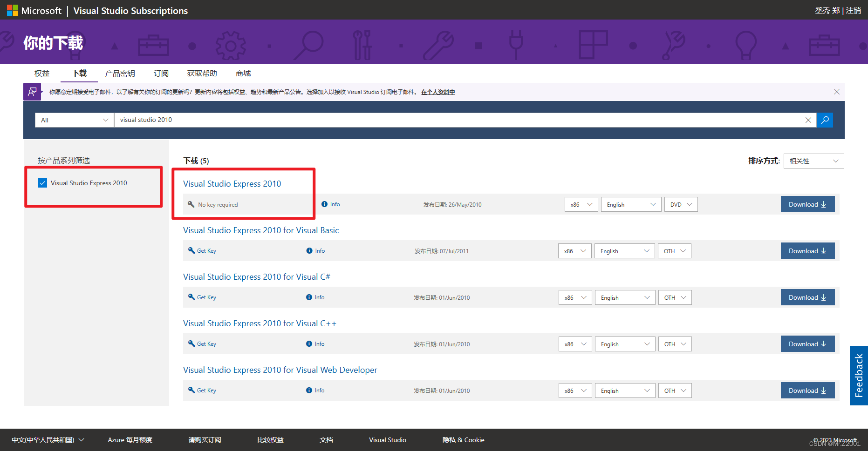This screenshot has height=451, width=868.
Task: Switch to the 订阅 tab
Action: tap(161, 73)
